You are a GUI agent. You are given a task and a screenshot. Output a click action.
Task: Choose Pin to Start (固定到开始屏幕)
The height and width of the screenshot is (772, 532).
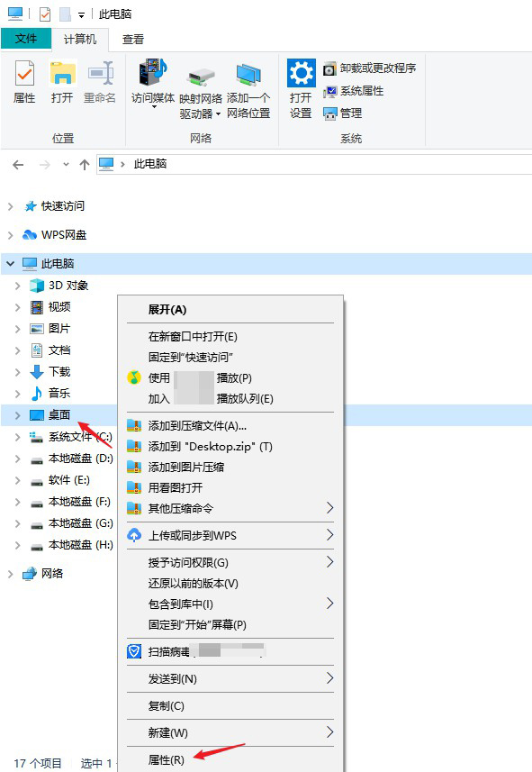click(230, 625)
